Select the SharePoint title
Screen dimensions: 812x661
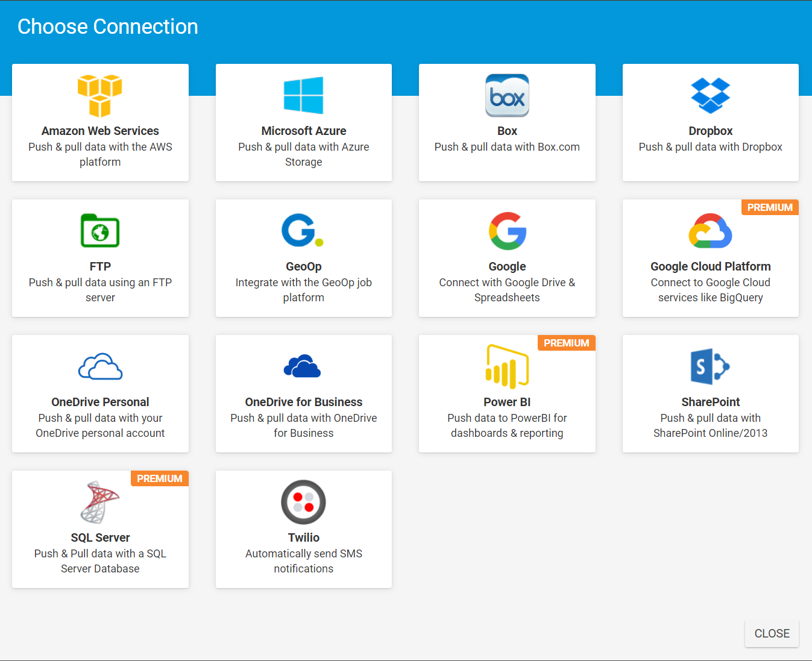711,402
